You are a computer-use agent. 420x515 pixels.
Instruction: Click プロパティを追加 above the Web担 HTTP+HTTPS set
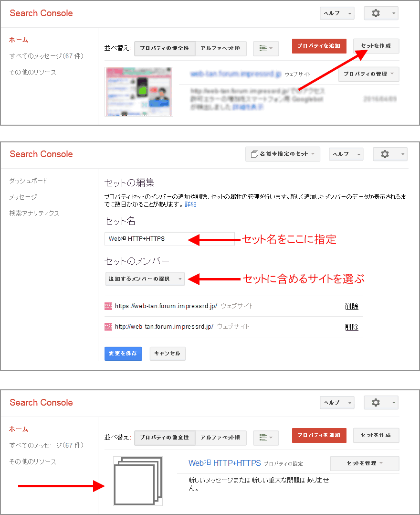tap(319, 435)
